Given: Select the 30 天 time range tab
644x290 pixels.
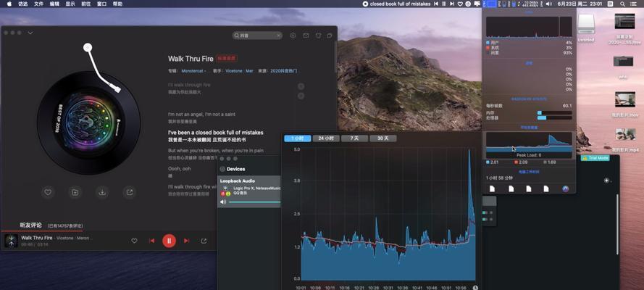Looking at the screenshot, I should [383, 138].
